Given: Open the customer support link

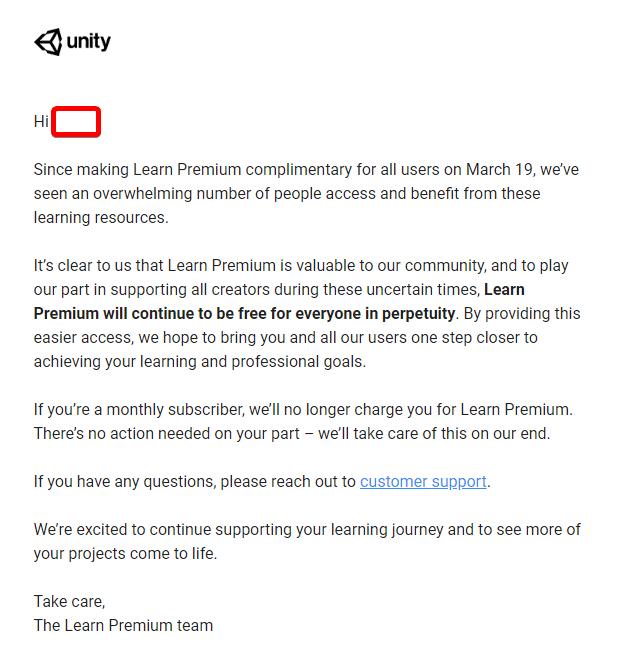Looking at the screenshot, I should [x=423, y=481].
